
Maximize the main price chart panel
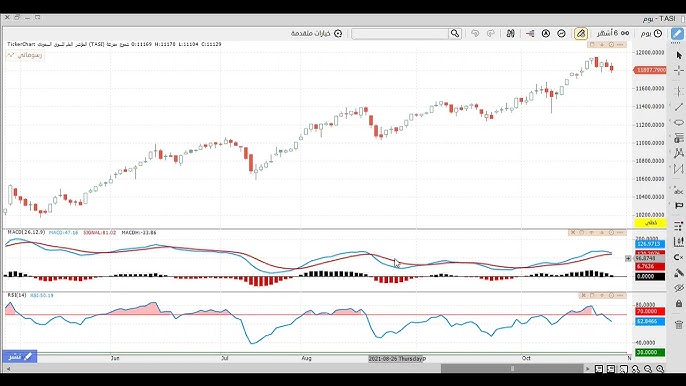click(x=592, y=45)
